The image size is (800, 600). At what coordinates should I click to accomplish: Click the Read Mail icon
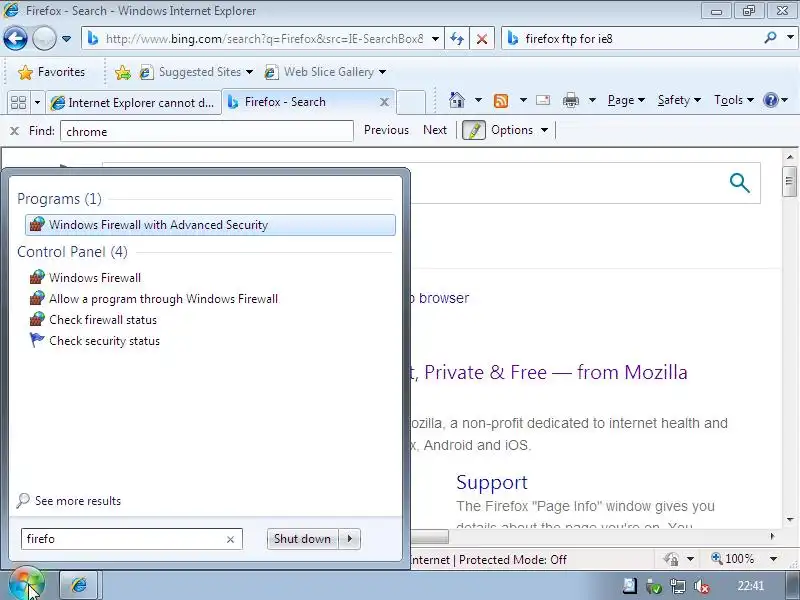click(543, 100)
